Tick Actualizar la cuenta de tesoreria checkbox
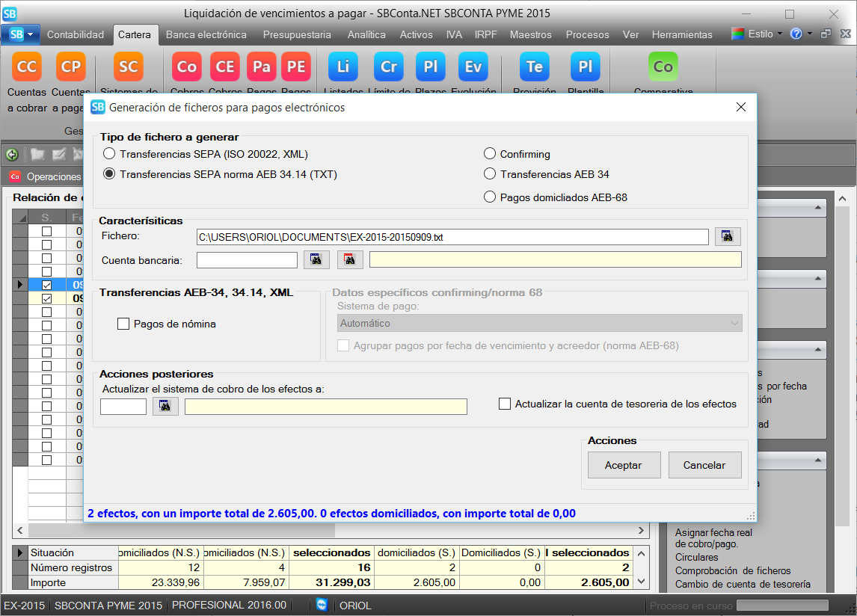This screenshot has height=616, width=857. (x=505, y=404)
